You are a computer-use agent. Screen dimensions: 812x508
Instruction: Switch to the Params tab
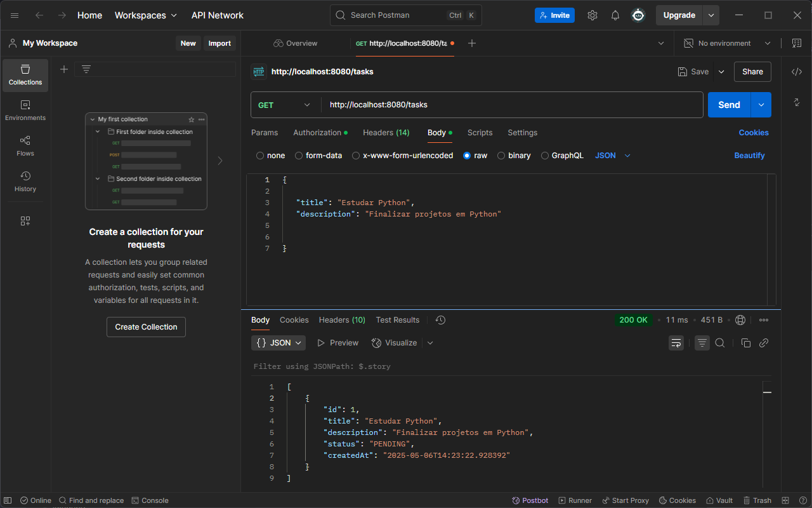(265, 133)
